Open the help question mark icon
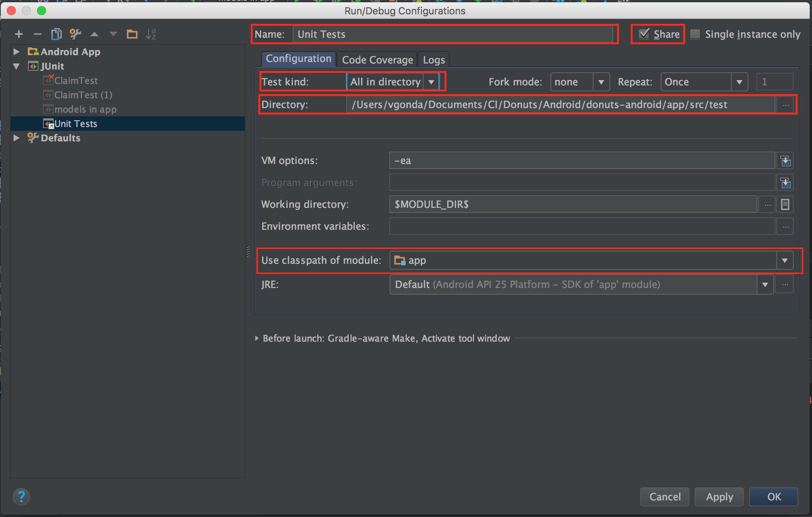Screen dimensions: 812x517 click(22, 497)
